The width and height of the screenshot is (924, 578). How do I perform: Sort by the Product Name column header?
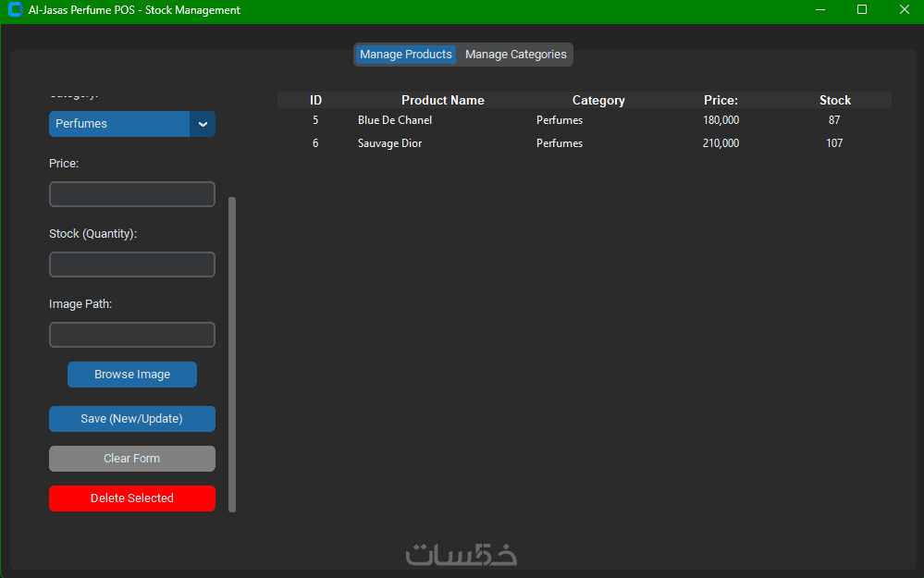click(x=442, y=100)
